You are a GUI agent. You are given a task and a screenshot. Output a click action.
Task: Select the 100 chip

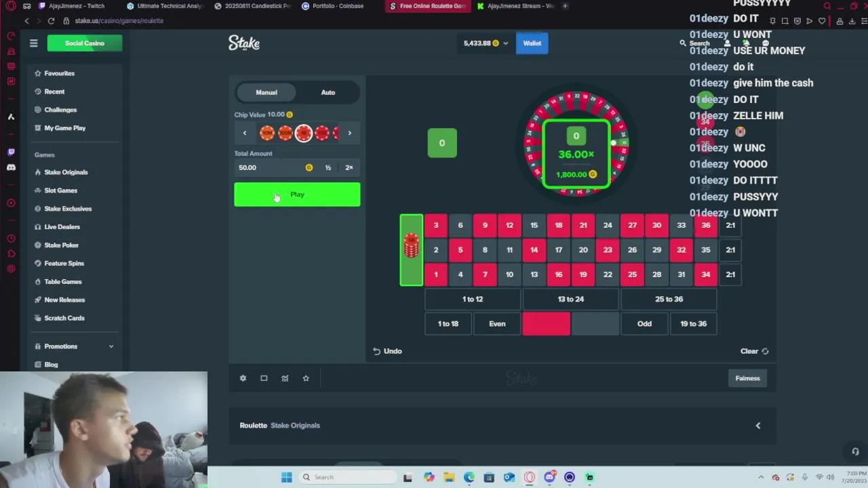pos(322,133)
